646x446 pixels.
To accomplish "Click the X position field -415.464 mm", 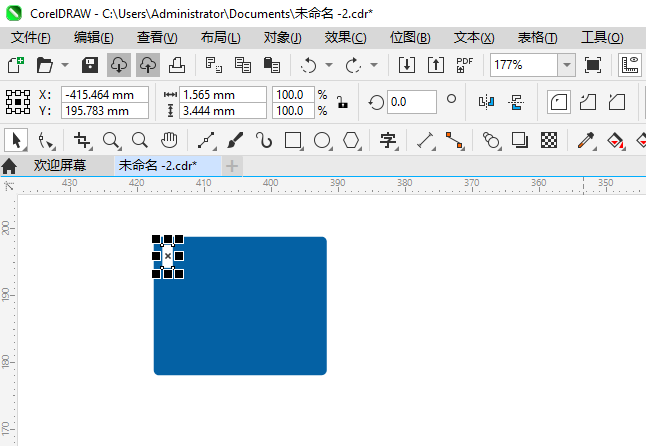I will pyautogui.click(x=105, y=95).
